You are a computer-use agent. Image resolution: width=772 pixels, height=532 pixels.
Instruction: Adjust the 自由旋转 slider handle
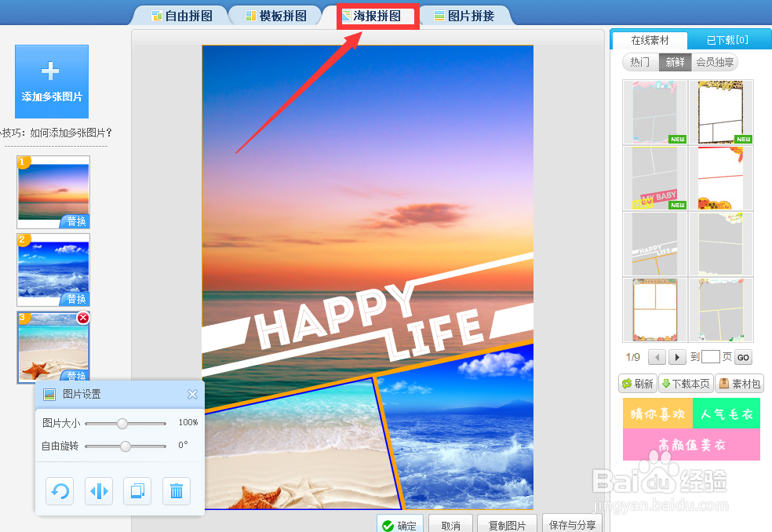(x=126, y=446)
